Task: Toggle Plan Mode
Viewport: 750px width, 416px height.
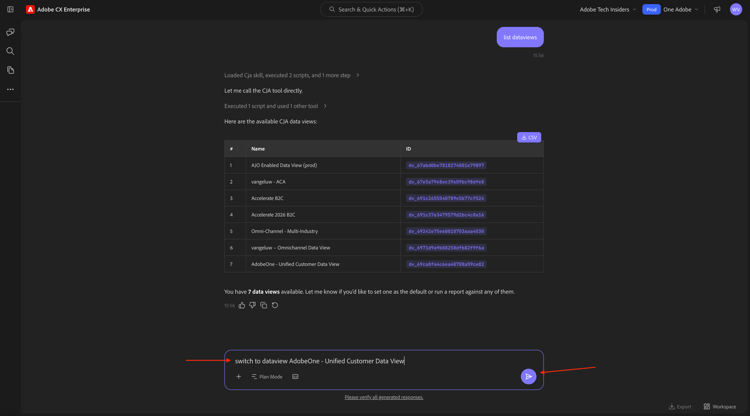Action: [x=267, y=377]
